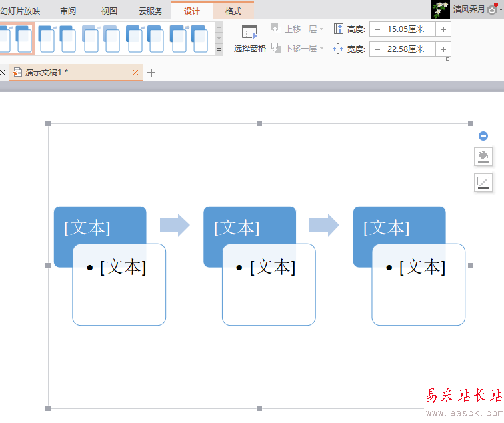This screenshot has width=504, height=423.
Task: Click the top-middle selection handle of diagram
Action: [259, 123]
